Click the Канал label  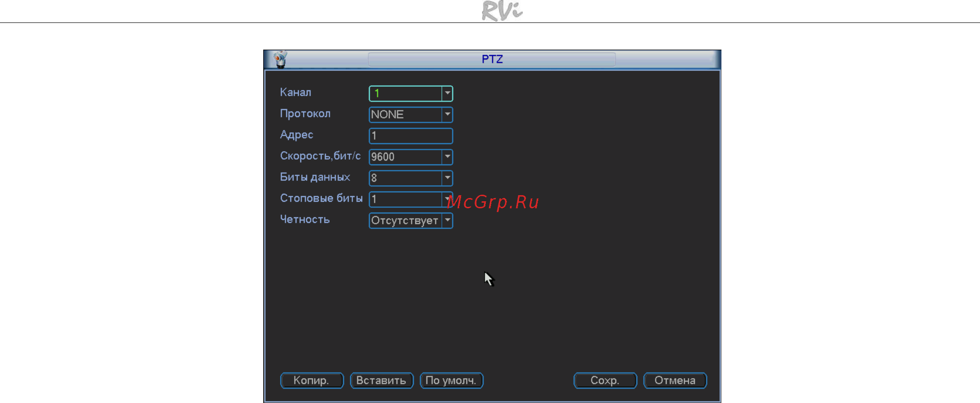[295, 92]
